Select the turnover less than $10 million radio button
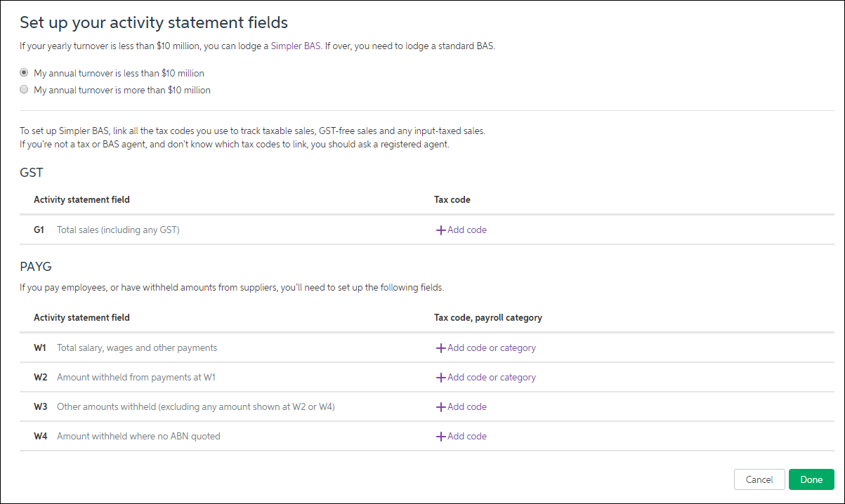Screen dimensions: 845x504 click(x=25, y=73)
